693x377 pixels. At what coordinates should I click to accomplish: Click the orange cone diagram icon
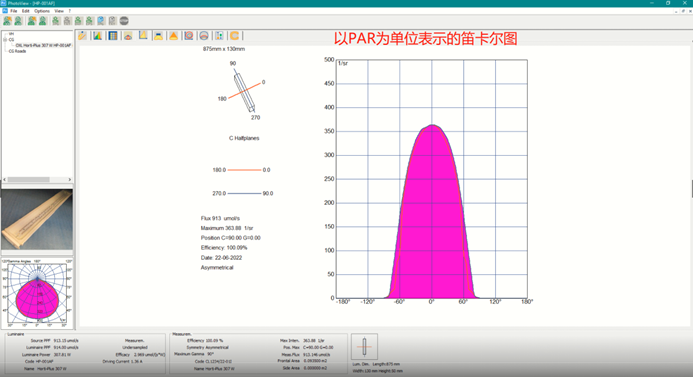(174, 36)
